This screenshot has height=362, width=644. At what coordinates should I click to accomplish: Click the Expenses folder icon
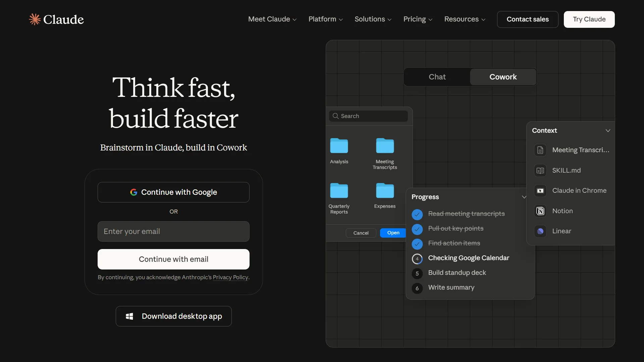[x=385, y=191]
